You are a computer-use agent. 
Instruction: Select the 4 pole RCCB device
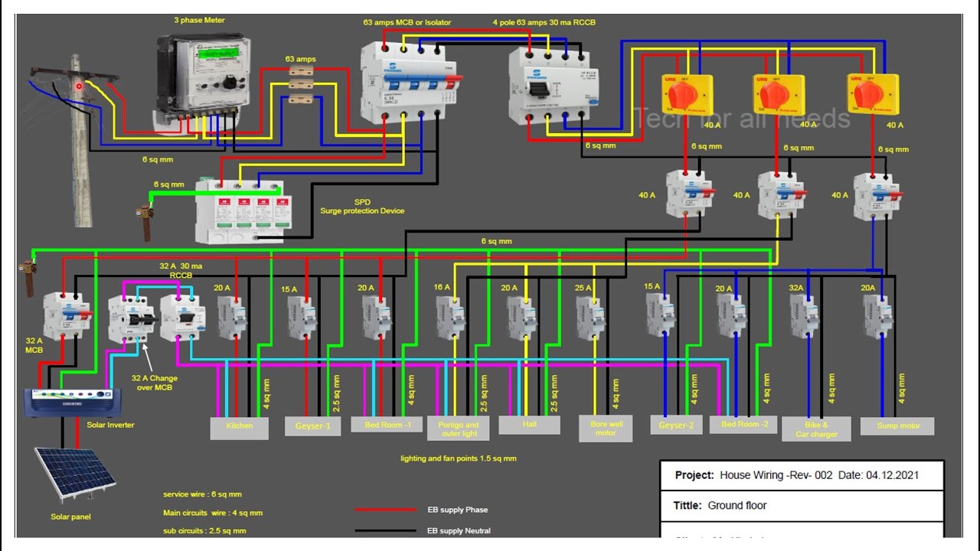point(553,84)
